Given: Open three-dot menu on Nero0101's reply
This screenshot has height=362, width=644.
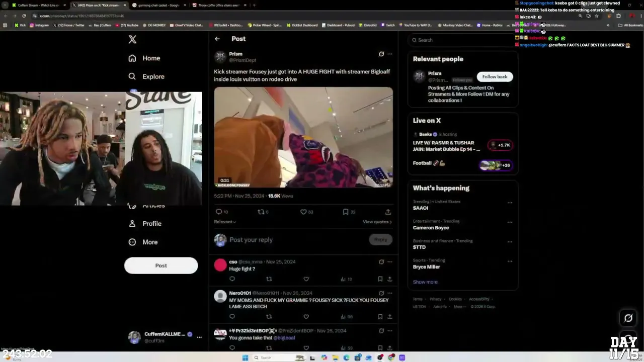Looking at the screenshot, I should pos(390,293).
